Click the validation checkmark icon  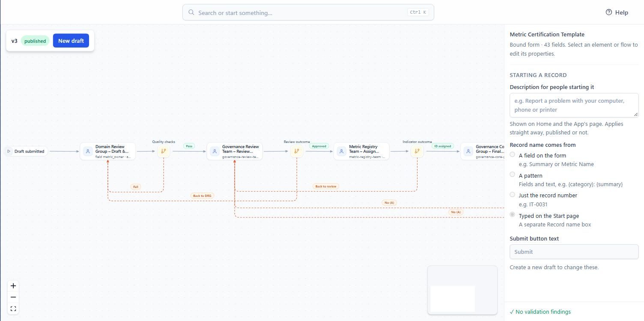point(512,312)
